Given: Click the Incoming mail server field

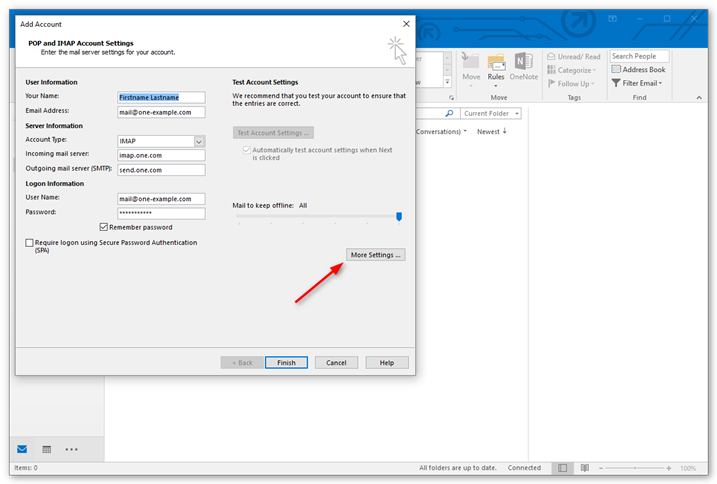Looking at the screenshot, I should (161, 156).
